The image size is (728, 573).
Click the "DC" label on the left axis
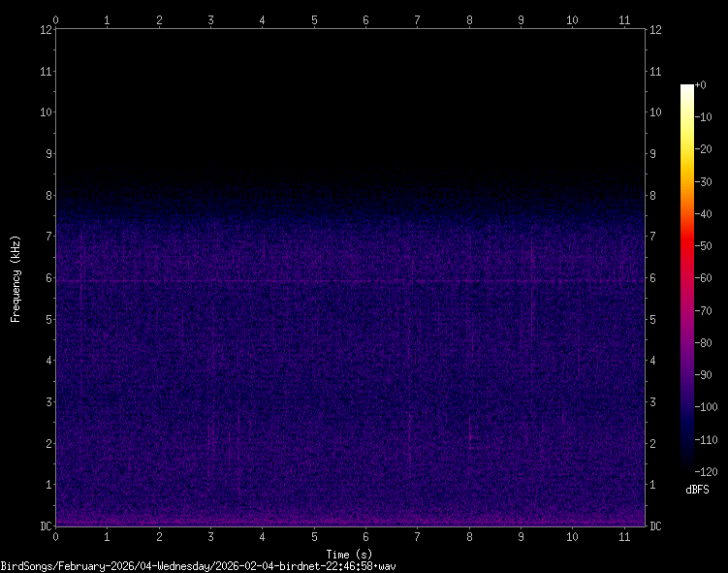coord(45,526)
